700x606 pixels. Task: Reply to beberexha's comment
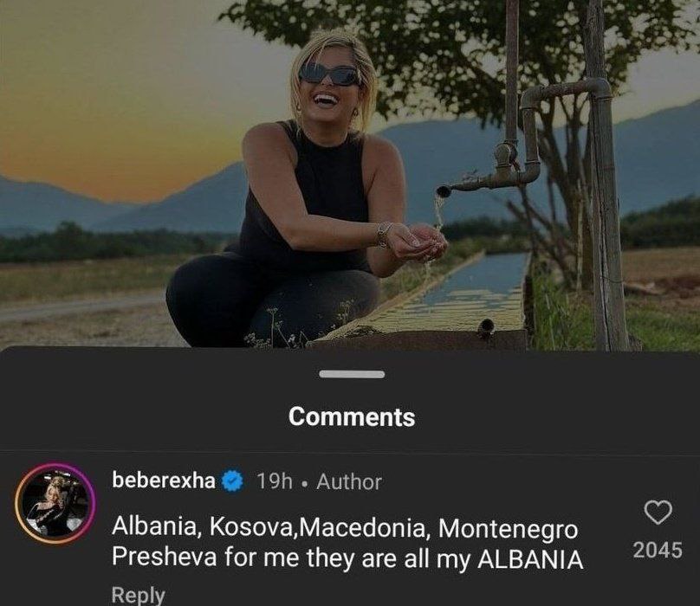[x=138, y=595]
